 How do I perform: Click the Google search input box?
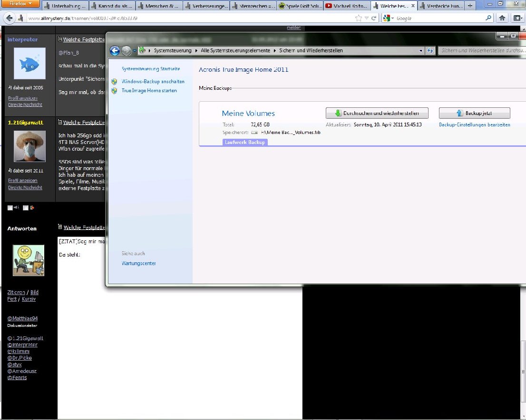click(x=439, y=18)
